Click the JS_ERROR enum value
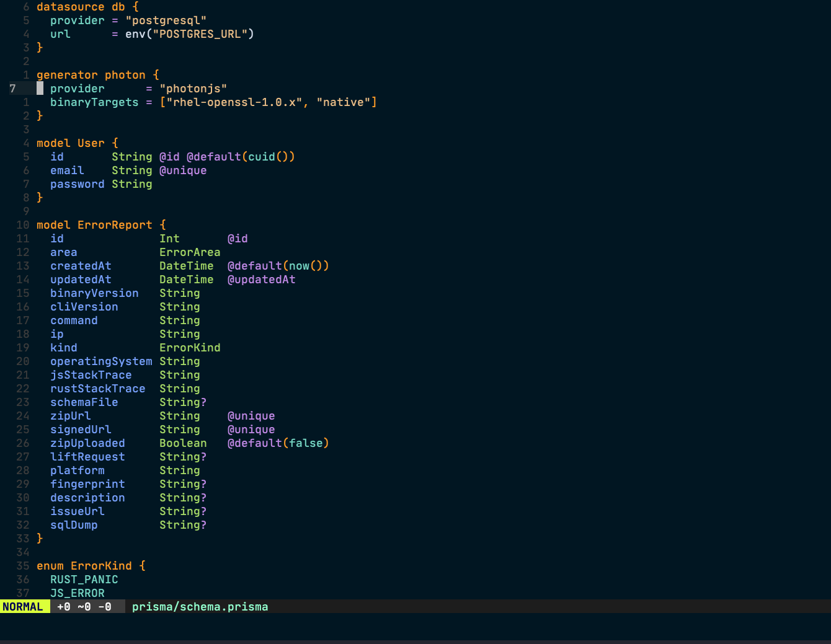 coord(78,593)
